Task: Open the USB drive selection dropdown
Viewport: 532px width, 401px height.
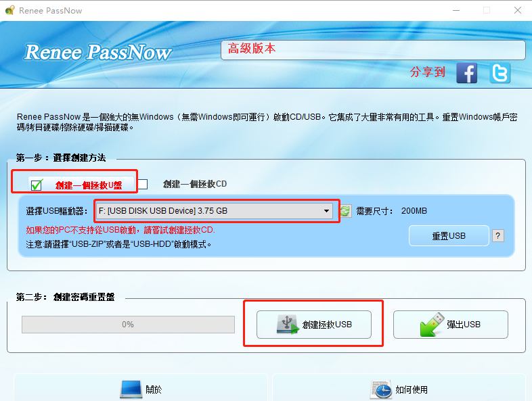Action: tap(215, 211)
